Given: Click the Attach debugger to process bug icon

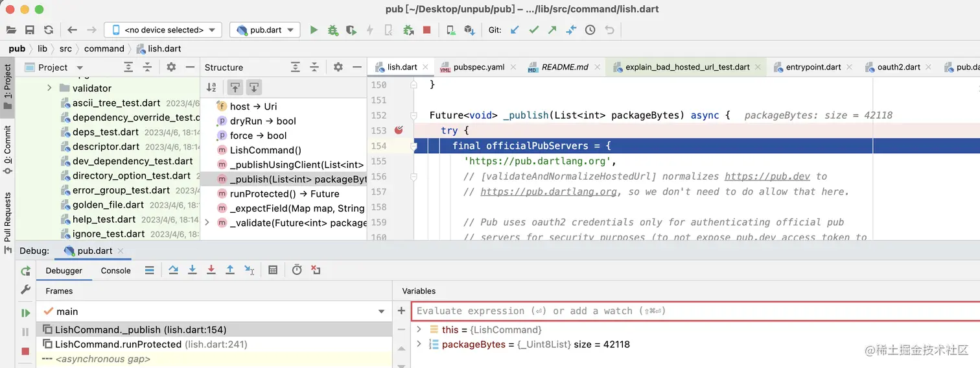Looking at the screenshot, I should [408, 30].
